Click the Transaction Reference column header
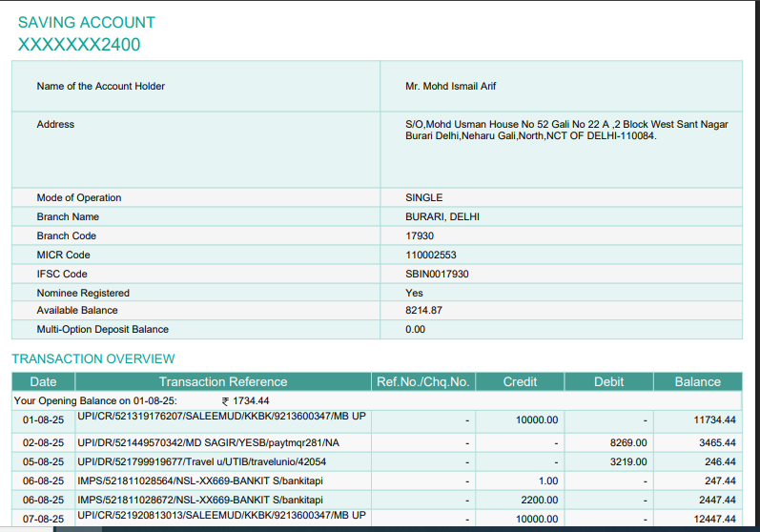The image size is (760, 532). (x=222, y=382)
